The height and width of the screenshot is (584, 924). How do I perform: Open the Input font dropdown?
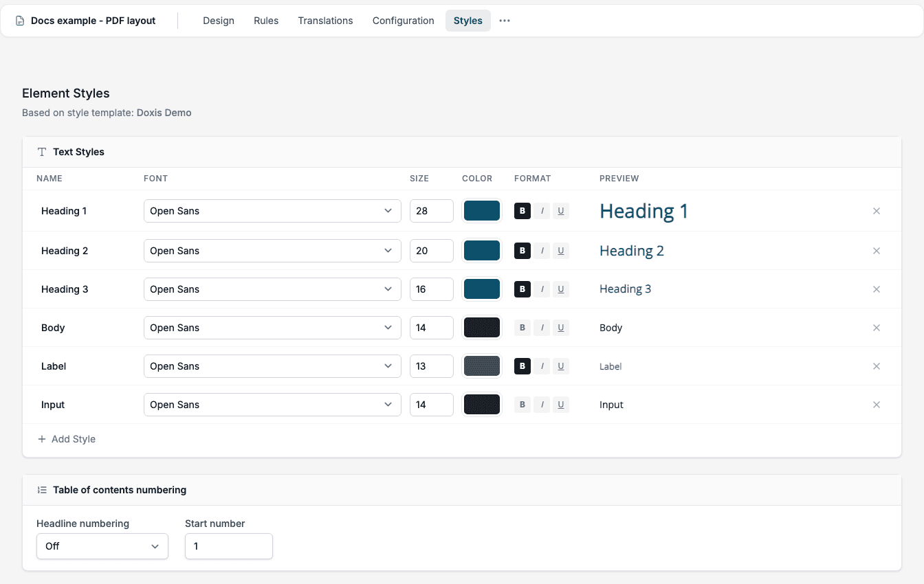point(272,405)
